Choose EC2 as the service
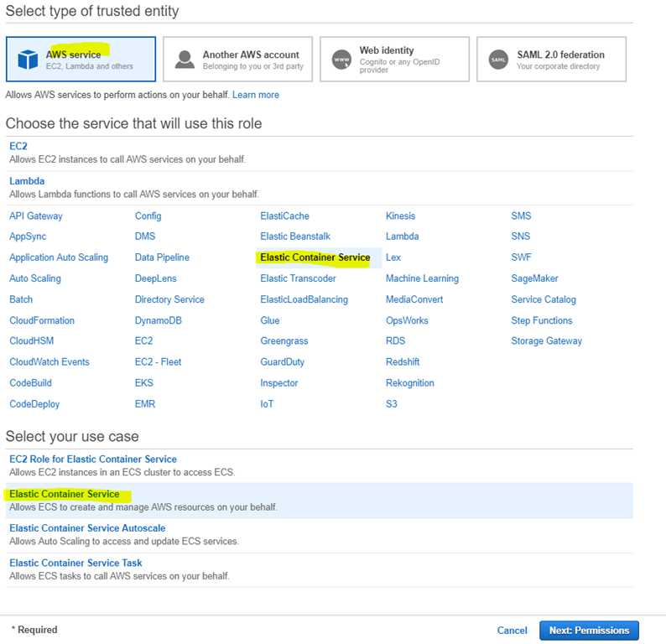 18,146
